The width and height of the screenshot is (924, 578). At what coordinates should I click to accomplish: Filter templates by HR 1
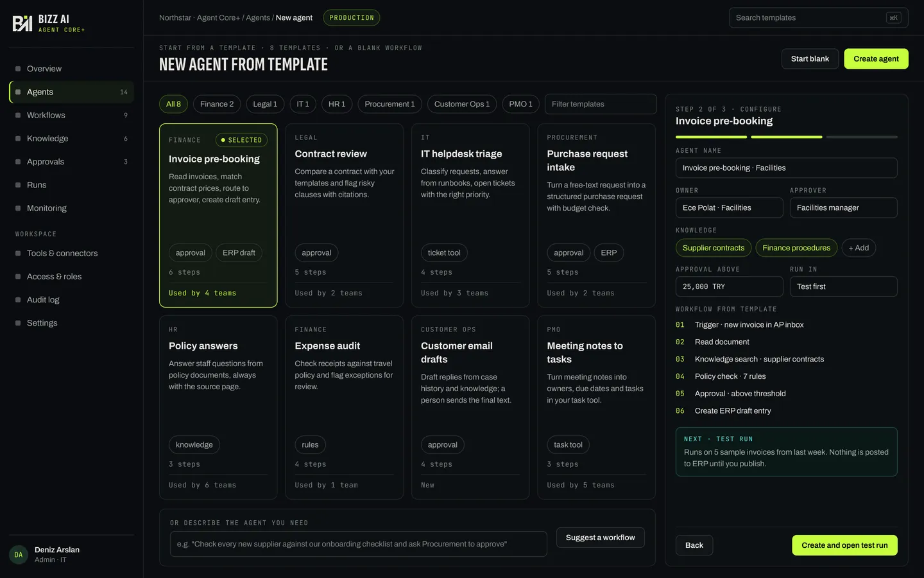coord(337,104)
